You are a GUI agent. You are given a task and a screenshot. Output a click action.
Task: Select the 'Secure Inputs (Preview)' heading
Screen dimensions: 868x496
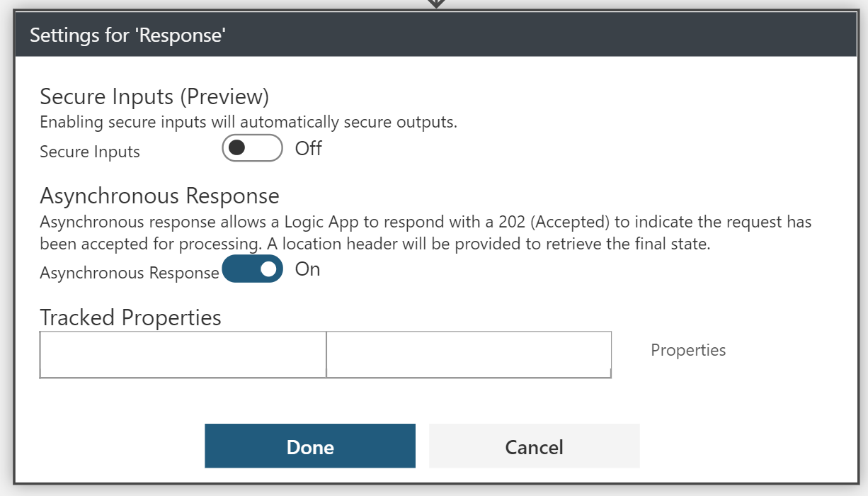pyautogui.click(x=154, y=96)
